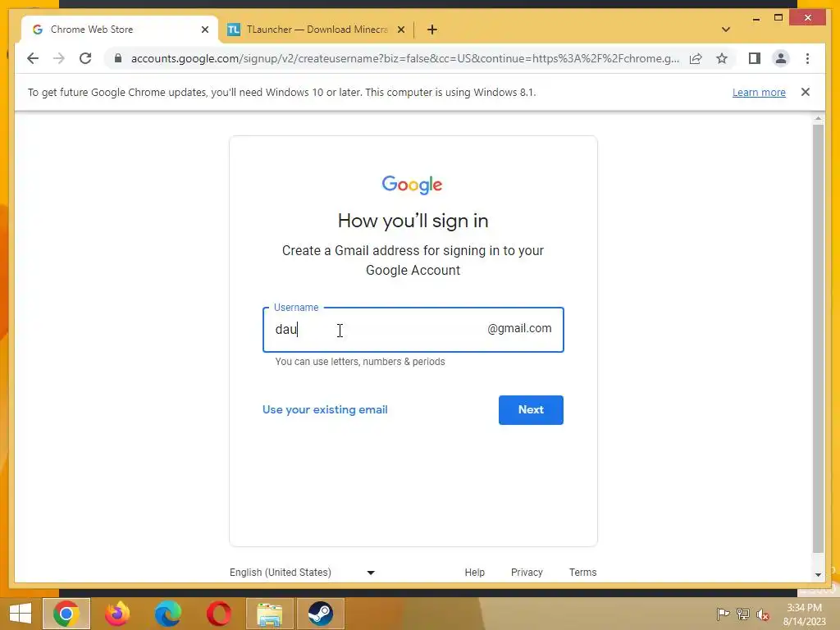The image size is (840, 630).
Task: Open File Explorer from the taskbar
Action: tap(269, 614)
